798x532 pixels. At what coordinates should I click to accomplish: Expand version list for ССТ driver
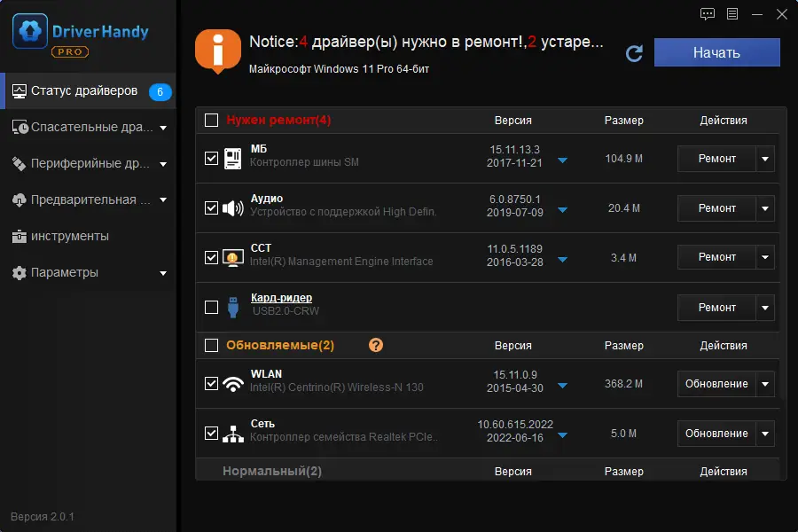tap(562, 260)
